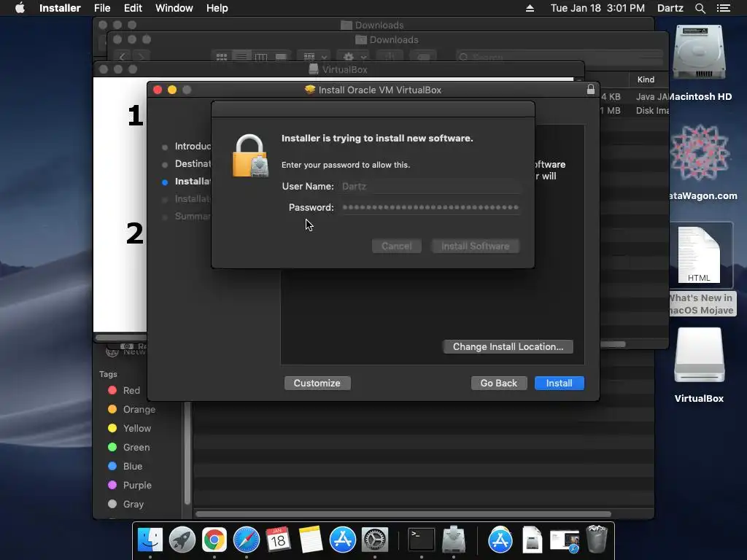Open the document stack in Dock

click(x=532, y=540)
